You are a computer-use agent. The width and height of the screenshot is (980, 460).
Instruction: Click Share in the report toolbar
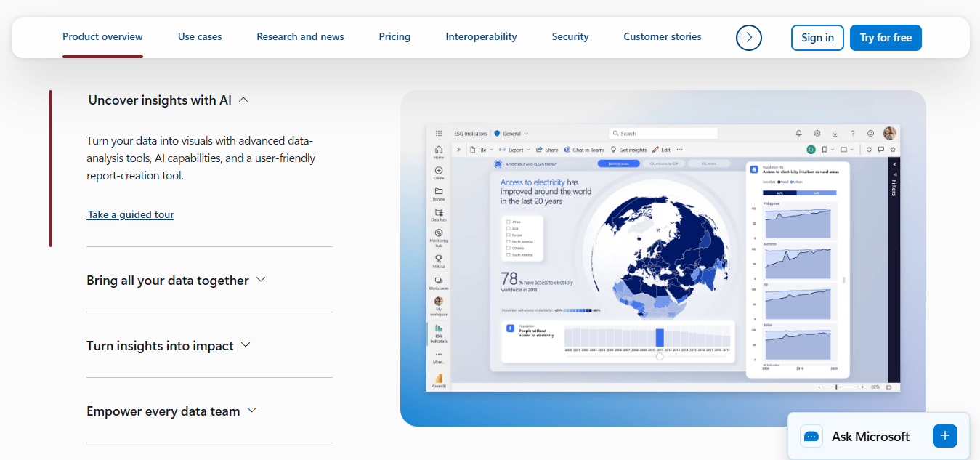547,150
